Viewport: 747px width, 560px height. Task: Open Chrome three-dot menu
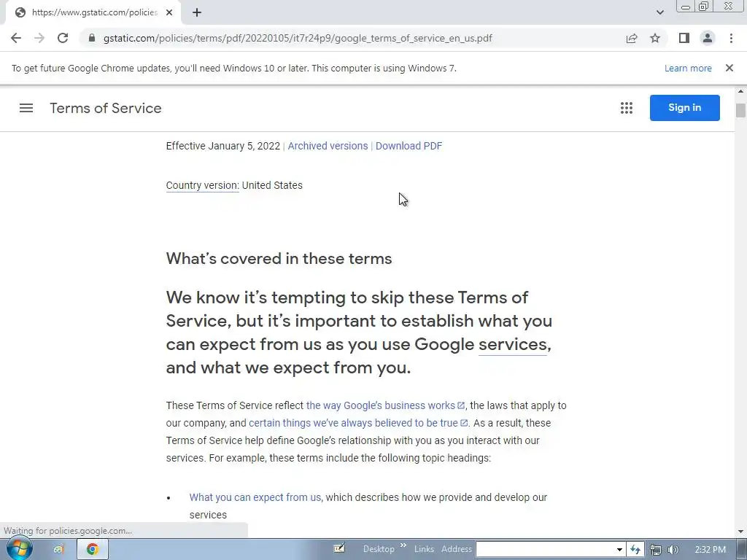coord(731,38)
